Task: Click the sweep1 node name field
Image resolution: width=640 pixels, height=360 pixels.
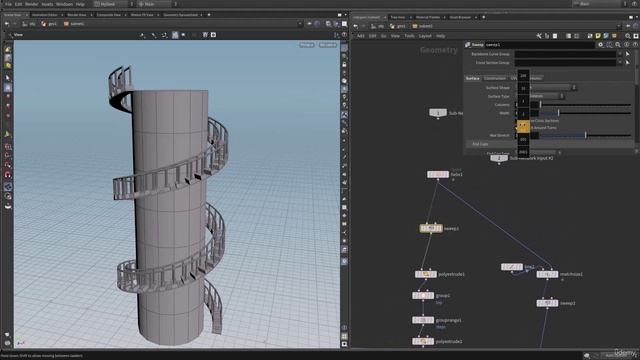Action: [539, 44]
